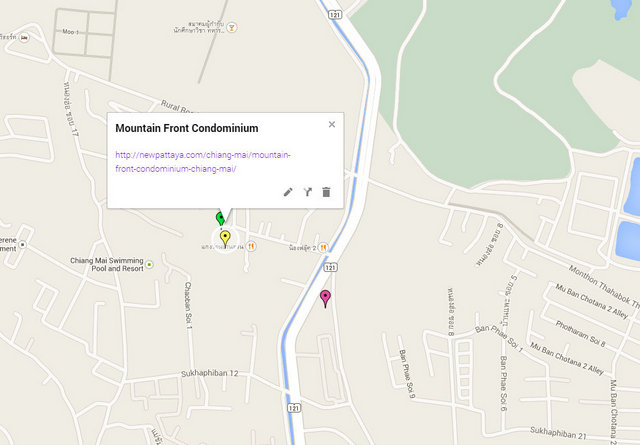Click the Sukhaphiban 12 road label
The height and width of the screenshot is (445, 640).
(210, 374)
